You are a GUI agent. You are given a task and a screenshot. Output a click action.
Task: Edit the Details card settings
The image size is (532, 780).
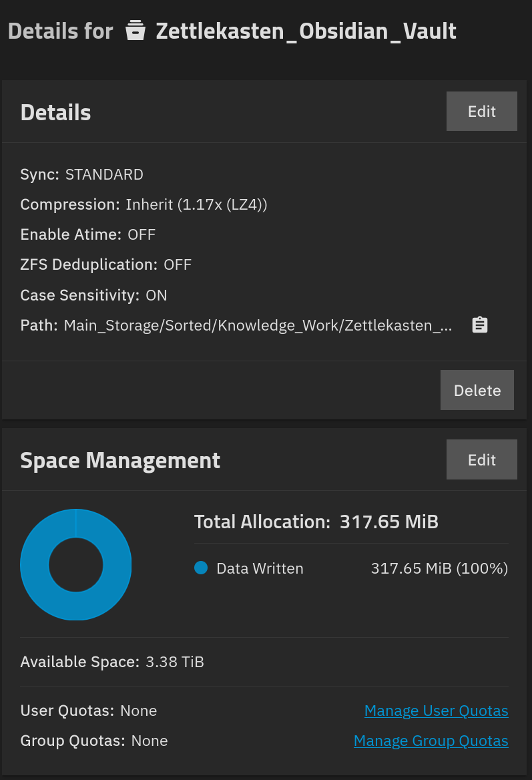pos(481,112)
